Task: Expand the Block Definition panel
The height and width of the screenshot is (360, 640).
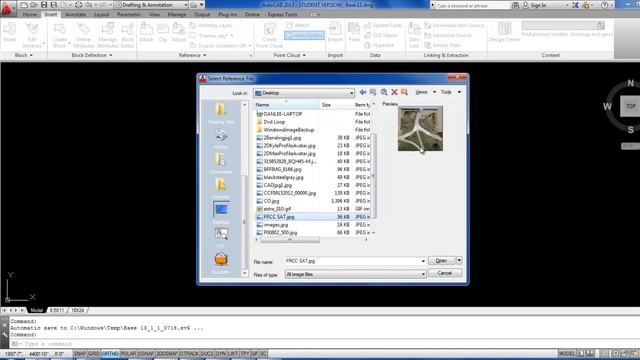Action: pos(91,55)
